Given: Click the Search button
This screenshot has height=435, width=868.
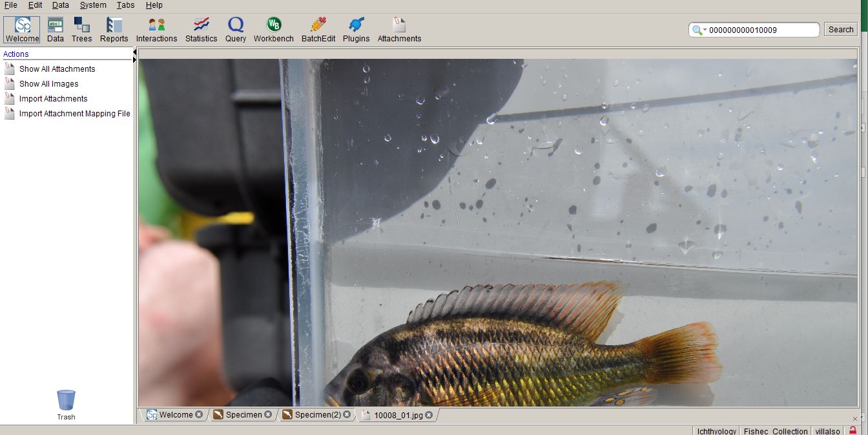Looking at the screenshot, I should pyautogui.click(x=841, y=30).
